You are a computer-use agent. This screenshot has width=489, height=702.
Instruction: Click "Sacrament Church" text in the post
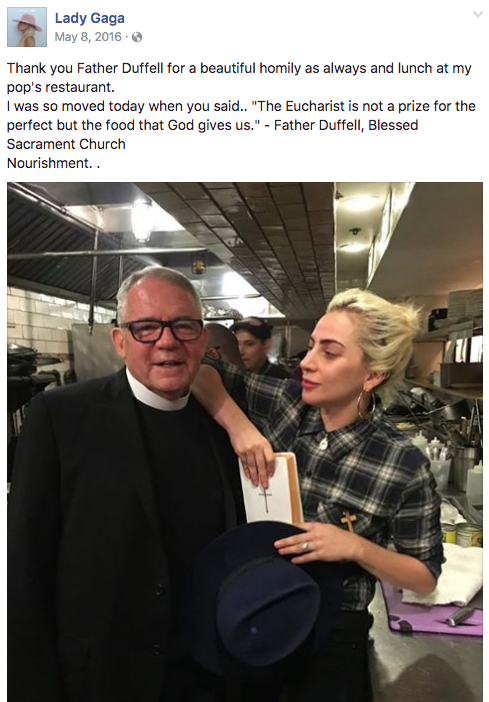pyautogui.click(x=66, y=144)
